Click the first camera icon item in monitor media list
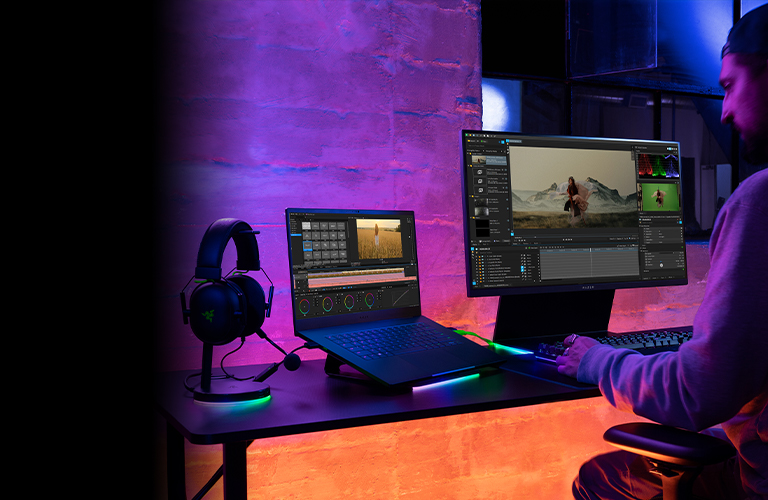Screen dimensions: 768x500 (480, 172)
